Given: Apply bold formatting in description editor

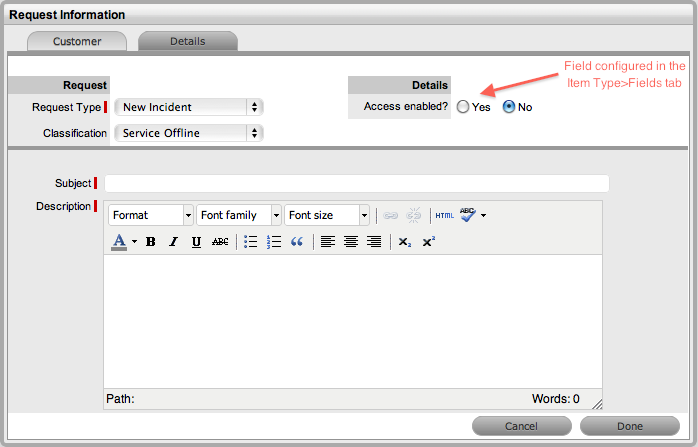Looking at the screenshot, I should coord(151,242).
